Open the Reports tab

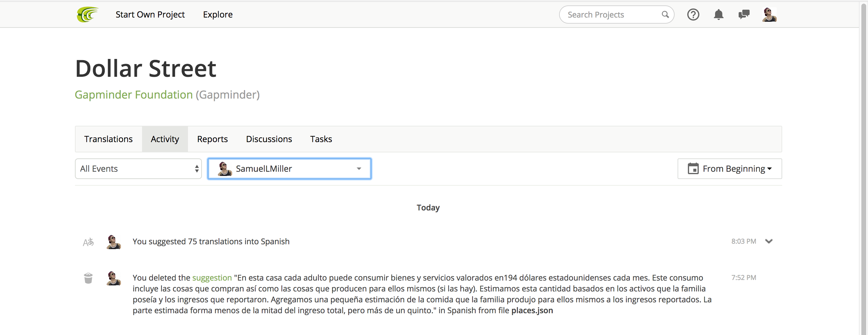pos(212,139)
